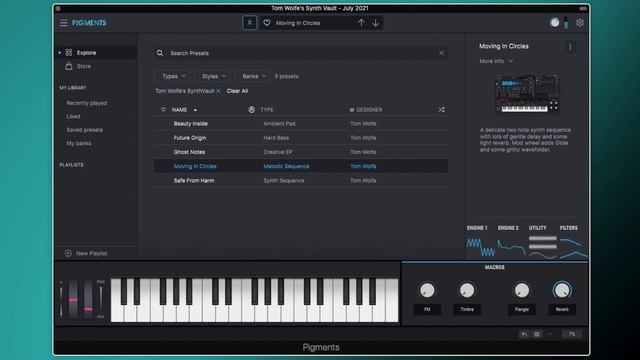Open the UTILITY tab

point(537,228)
